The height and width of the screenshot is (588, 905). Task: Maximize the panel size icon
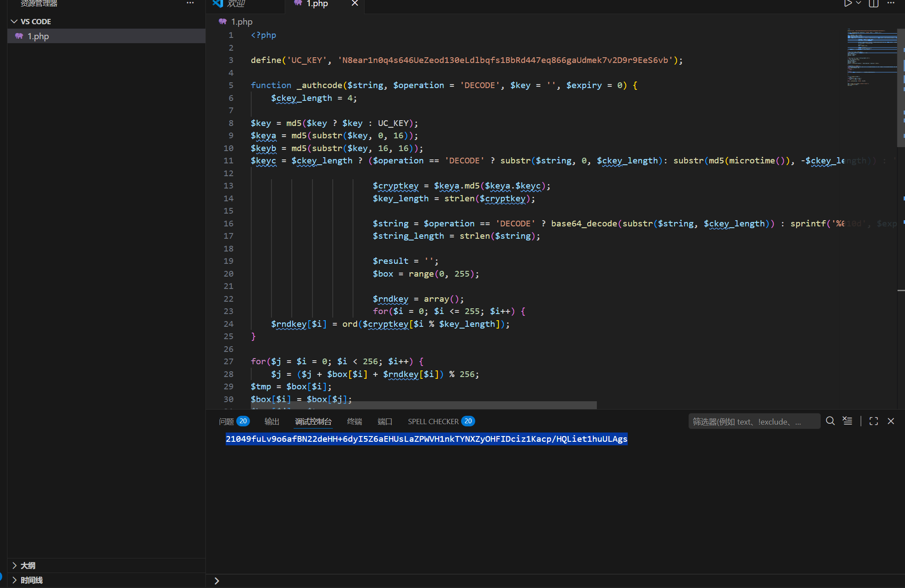pyautogui.click(x=874, y=421)
